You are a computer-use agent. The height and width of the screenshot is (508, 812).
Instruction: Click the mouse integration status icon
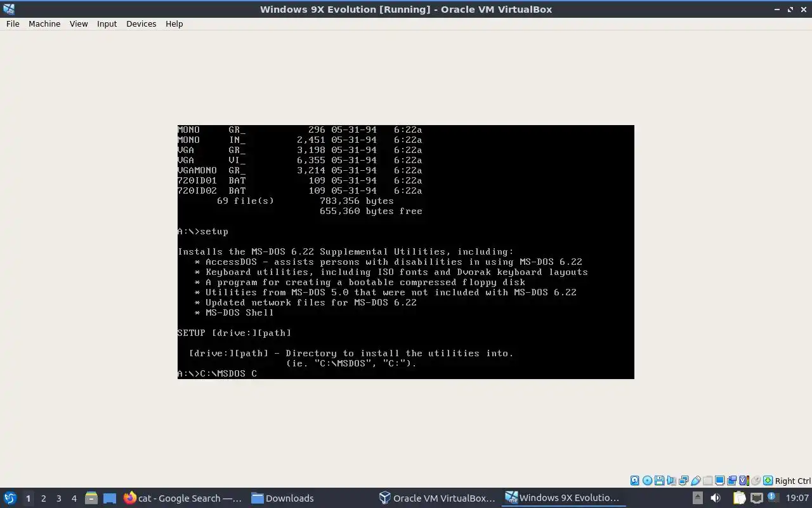pyautogui.click(x=756, y=481)
